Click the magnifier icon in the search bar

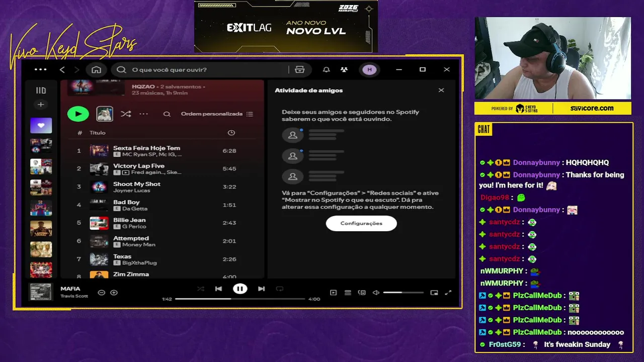[x=121, y=69]
